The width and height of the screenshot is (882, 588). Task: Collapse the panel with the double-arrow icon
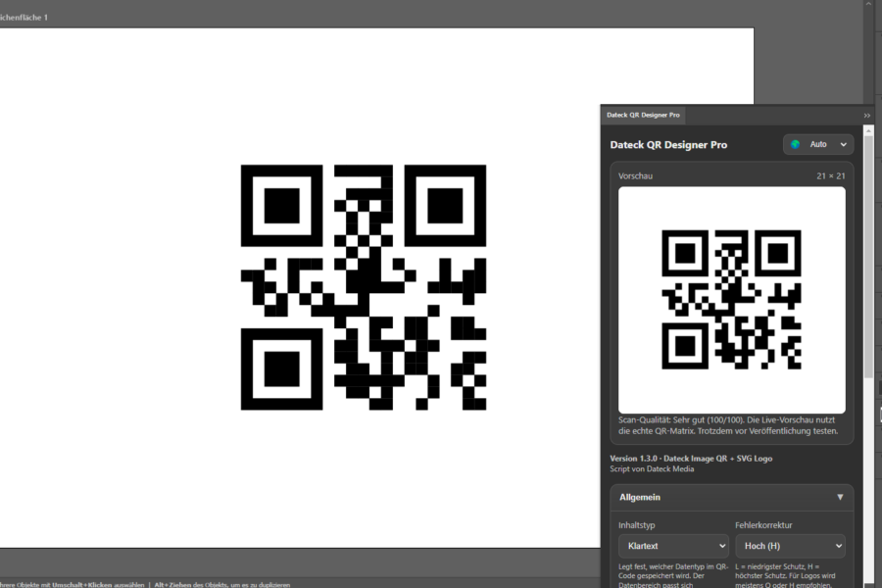coord(867,116)
